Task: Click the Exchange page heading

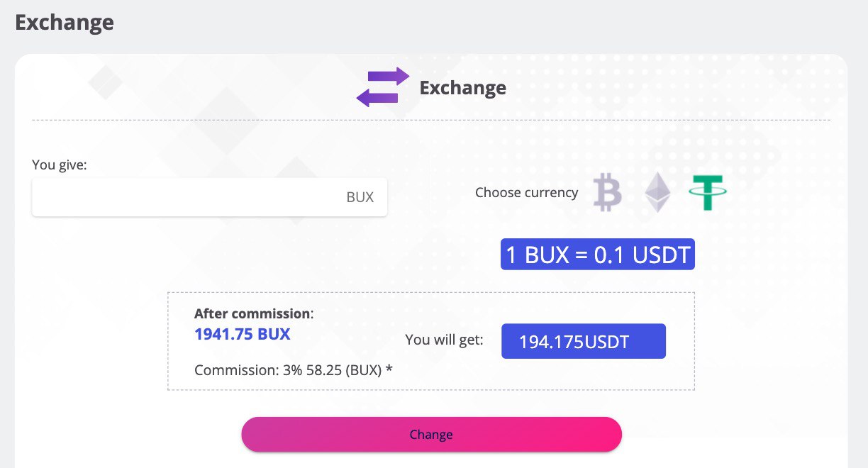Action: pos(65,22)
